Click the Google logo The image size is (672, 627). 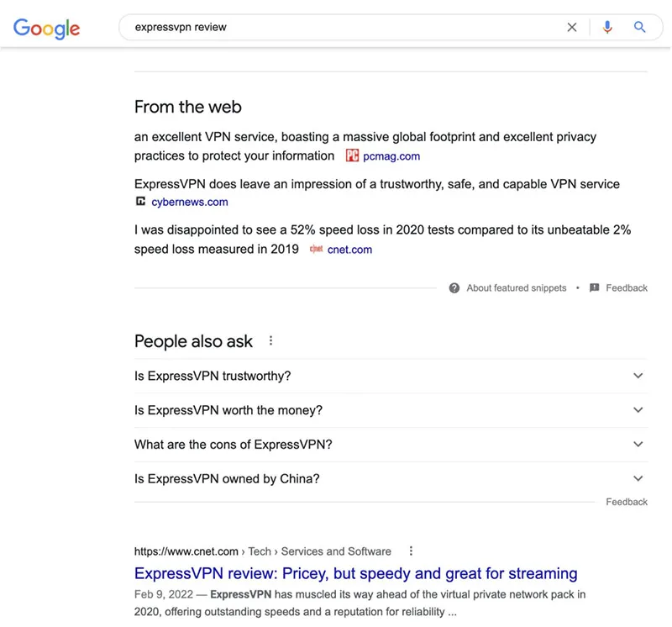[x=46, y=28]
